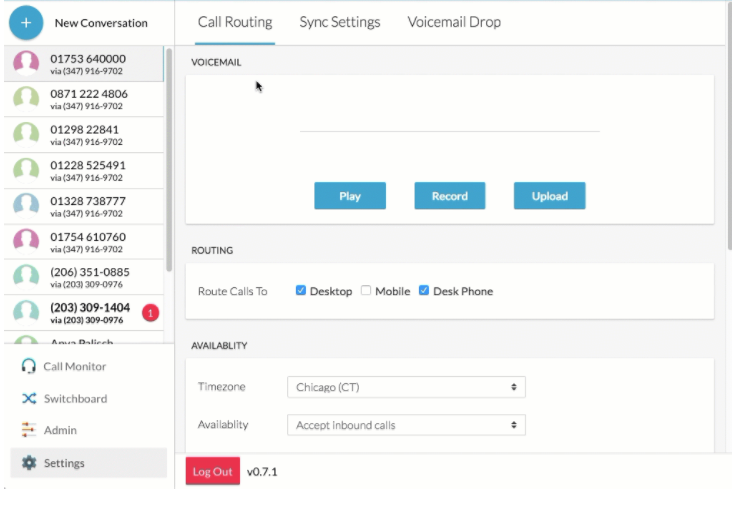Open the Timezone Chicago (CT) dropdown
Screen dimensions: 732x528
(405, 387)
